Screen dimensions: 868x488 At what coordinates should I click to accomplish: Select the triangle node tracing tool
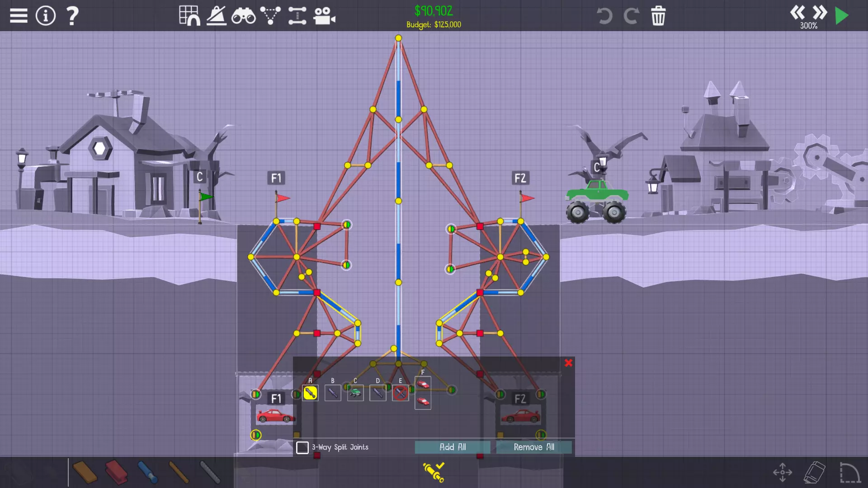pyautogui.click(x=270, y=16)
